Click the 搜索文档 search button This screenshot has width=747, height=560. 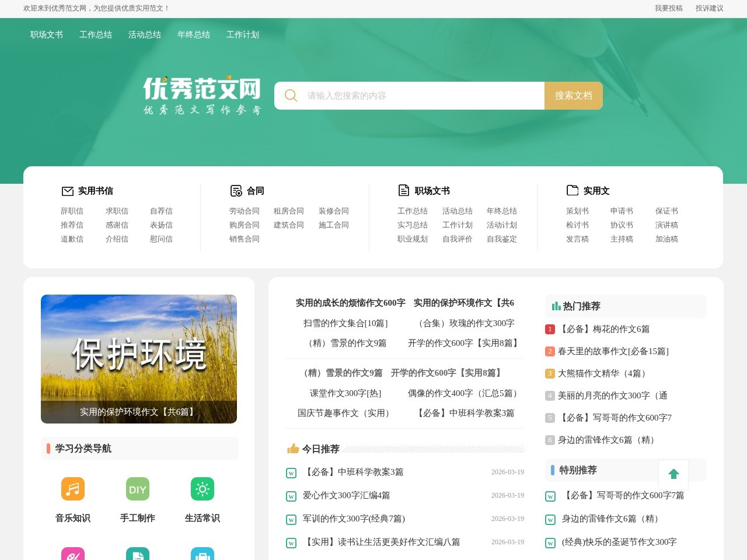click(573, 95)
